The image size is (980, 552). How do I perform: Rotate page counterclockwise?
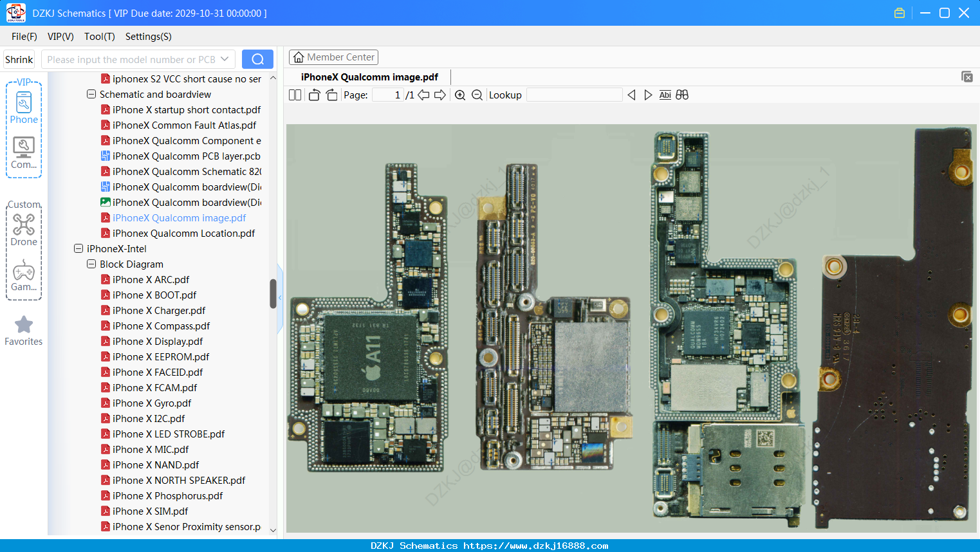tap(314, 95)
